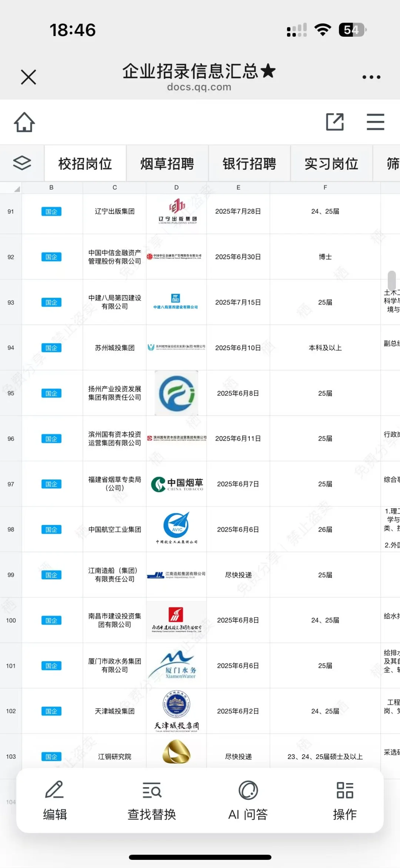Tap the 苏州城投 logo image
The height and width of the screenshot is (868, 400).
click(176, 347)
